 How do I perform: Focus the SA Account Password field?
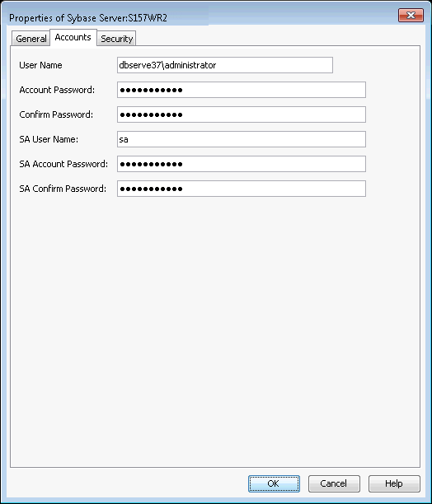[242, 164]
